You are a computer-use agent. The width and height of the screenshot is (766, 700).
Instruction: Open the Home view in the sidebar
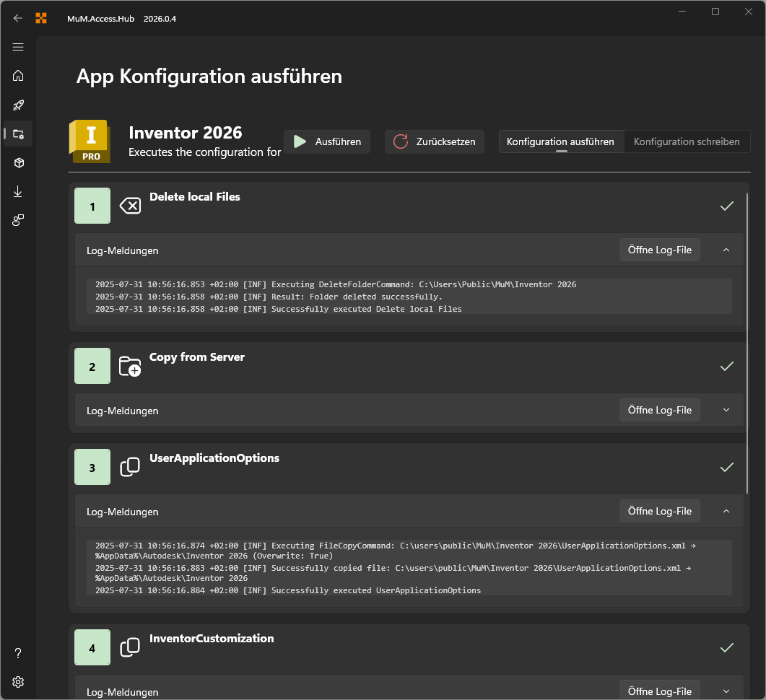pyautogui.click(x=18, y=76)
